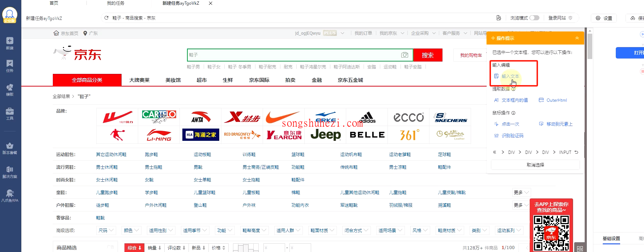Collapse the 操作提示 panel

(577, 38)
